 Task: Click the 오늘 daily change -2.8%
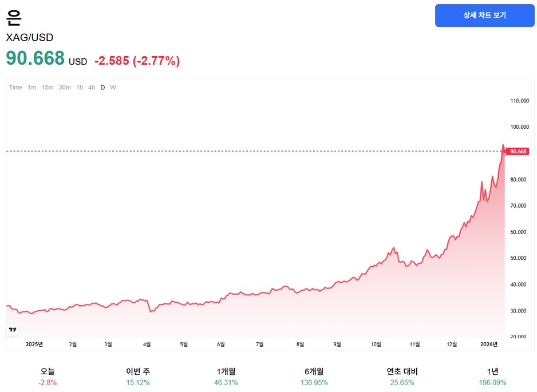(48, 382)
